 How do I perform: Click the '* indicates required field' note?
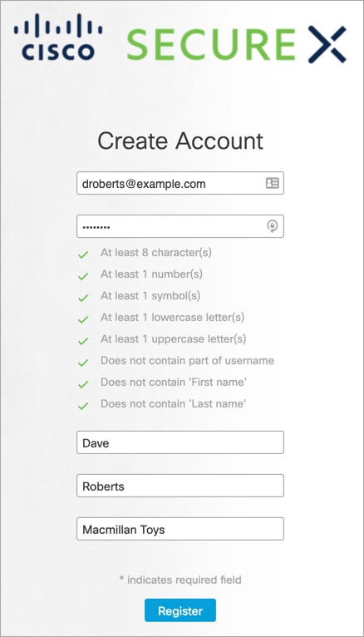point(180,580)
